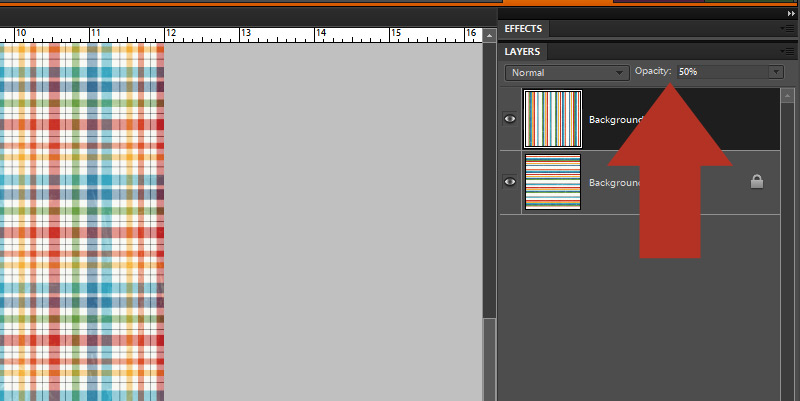This screenshot has height=401, width=800.
Task: Select the Layers panel tab
Action: pyautogui.click(x=521, y=51)
